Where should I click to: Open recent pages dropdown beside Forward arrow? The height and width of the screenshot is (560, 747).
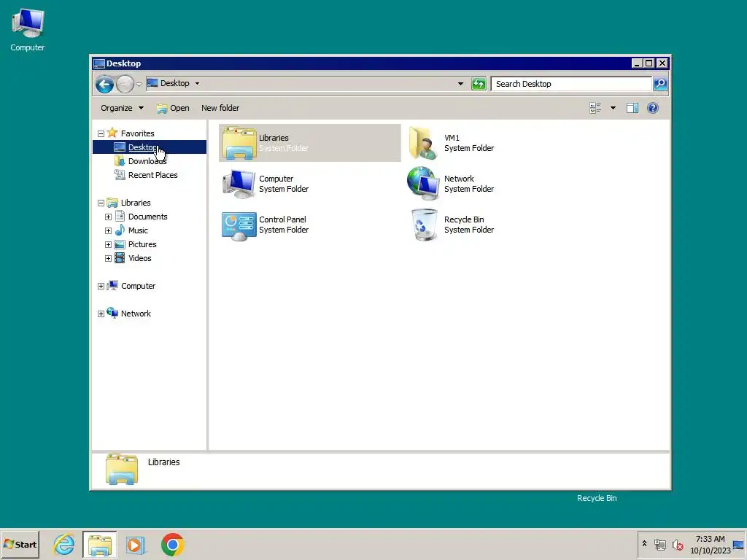(139, 85)
